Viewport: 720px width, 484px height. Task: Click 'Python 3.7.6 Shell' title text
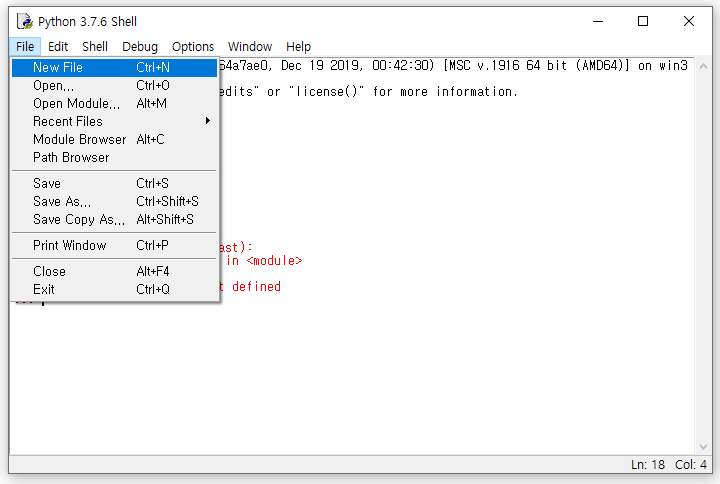[x=87, y=22]
